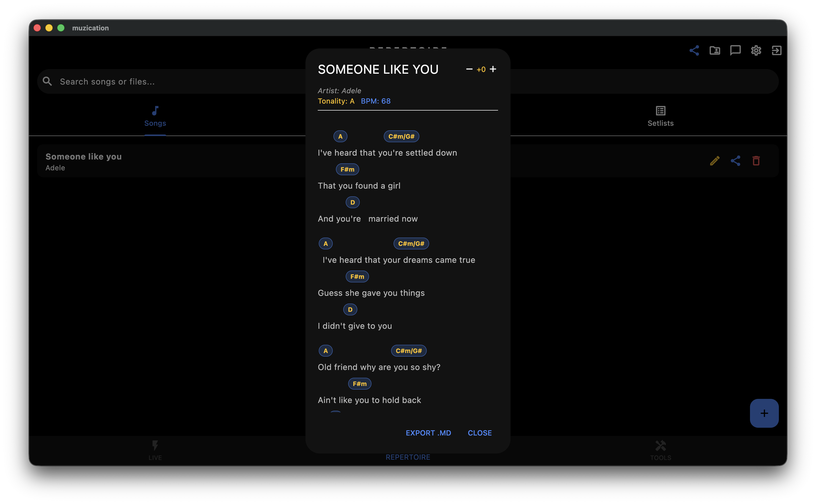Click the Artist: Adele text
816x504 pixels.
point(339,91)
